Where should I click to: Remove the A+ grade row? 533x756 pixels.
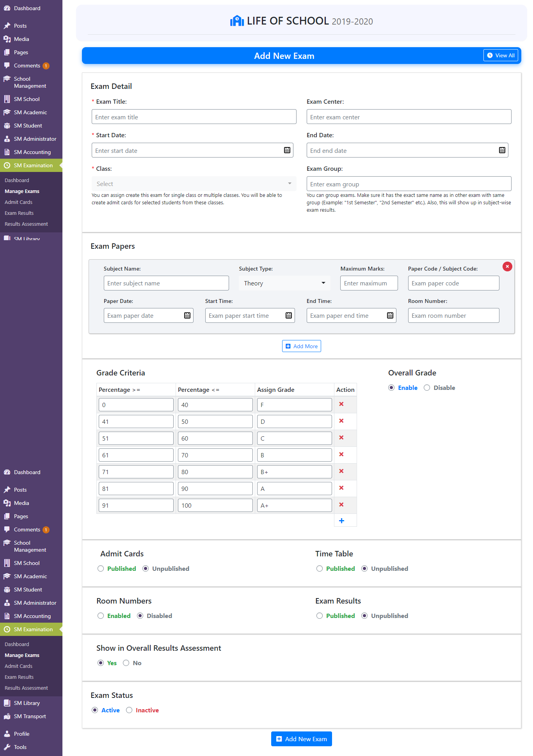[x=341, y=505]
